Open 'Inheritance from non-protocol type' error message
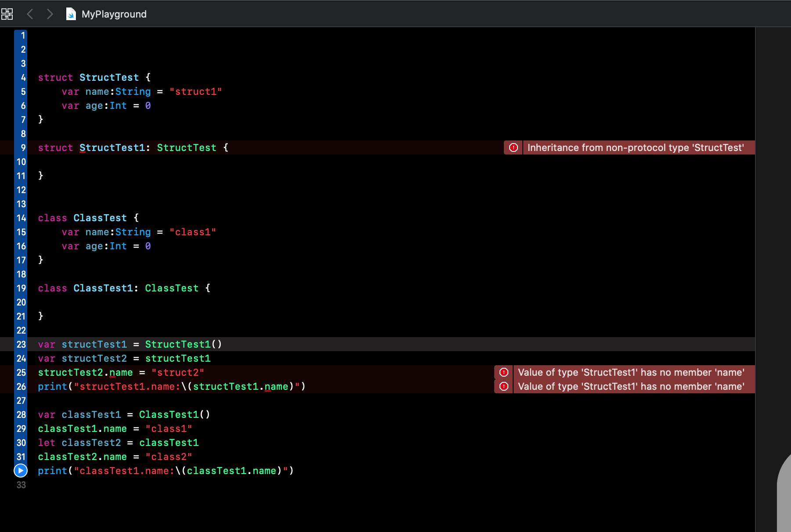 click(x=636, y=147)
